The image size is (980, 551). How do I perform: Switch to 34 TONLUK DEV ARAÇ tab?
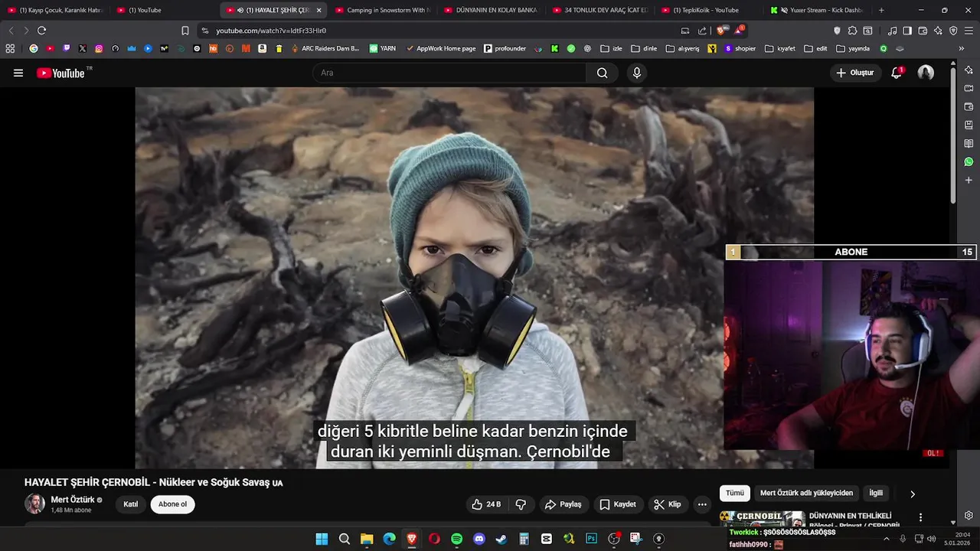(600, 10)
